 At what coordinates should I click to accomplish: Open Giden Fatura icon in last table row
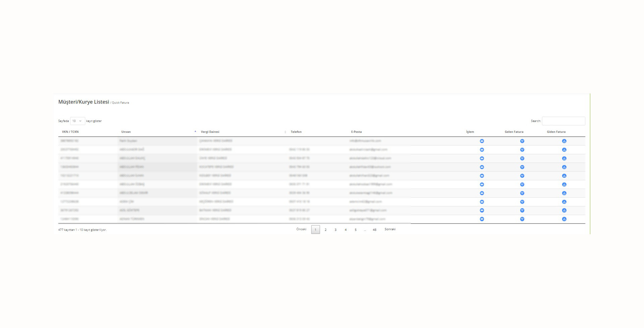click(564, 219)
